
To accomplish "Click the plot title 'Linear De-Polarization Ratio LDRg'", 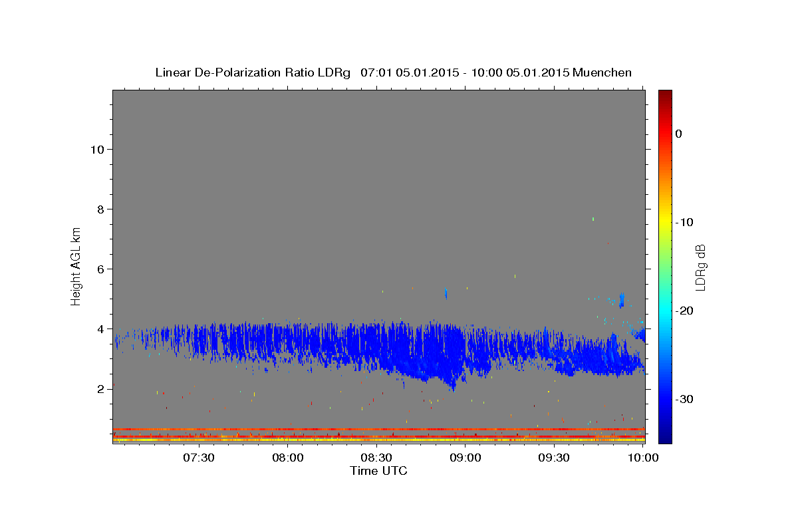I will pos(252,72).
